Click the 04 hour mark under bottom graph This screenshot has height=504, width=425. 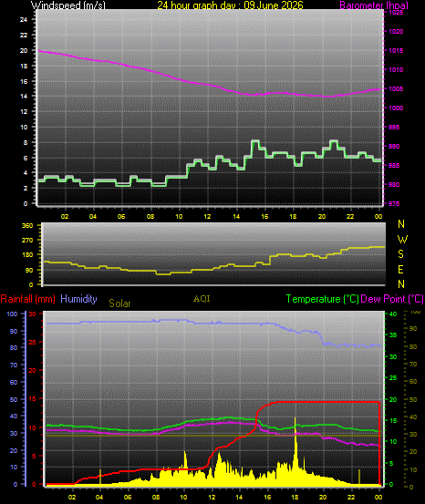(x=100, y=497)
